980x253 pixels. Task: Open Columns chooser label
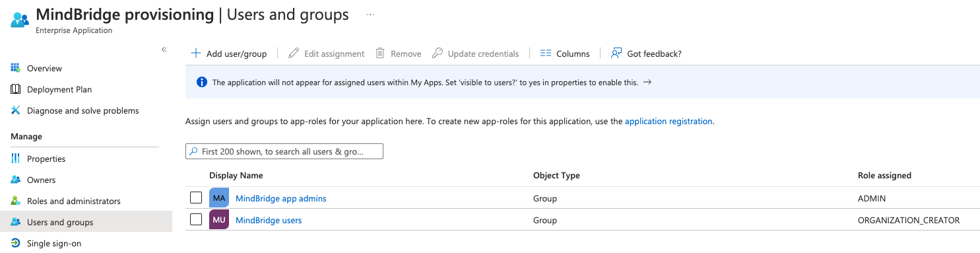[573, 54]
